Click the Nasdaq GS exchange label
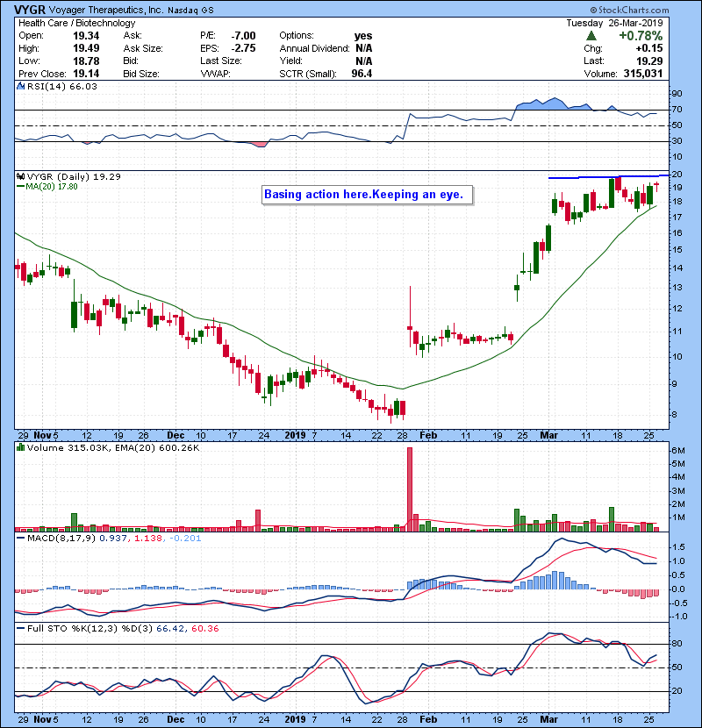Screen dimensions: 702x728 190,11
